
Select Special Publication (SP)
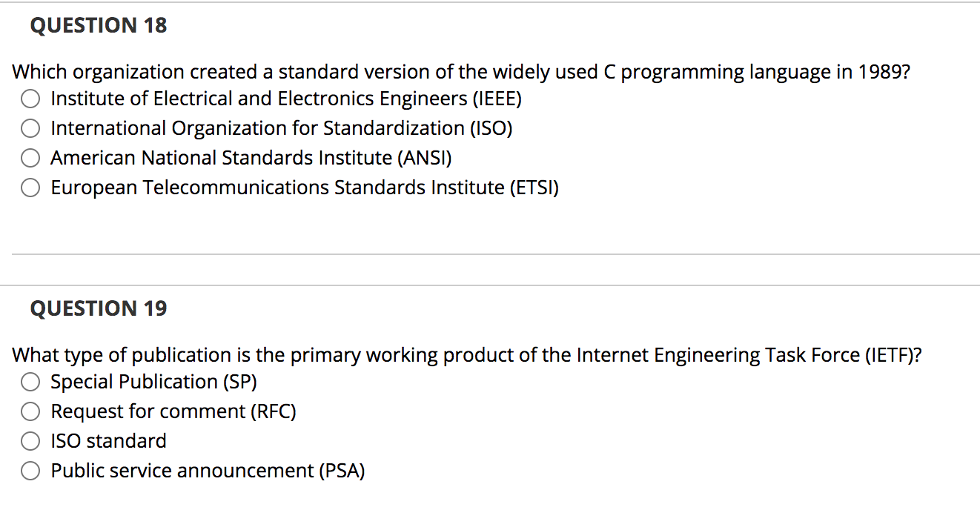click(30, 382)
